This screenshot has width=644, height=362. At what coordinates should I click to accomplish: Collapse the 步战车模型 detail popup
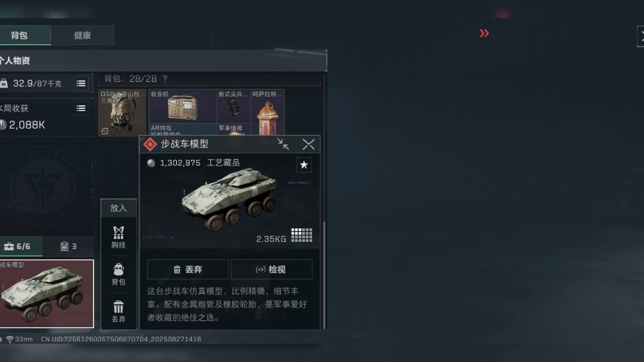[x=282, y=144]
